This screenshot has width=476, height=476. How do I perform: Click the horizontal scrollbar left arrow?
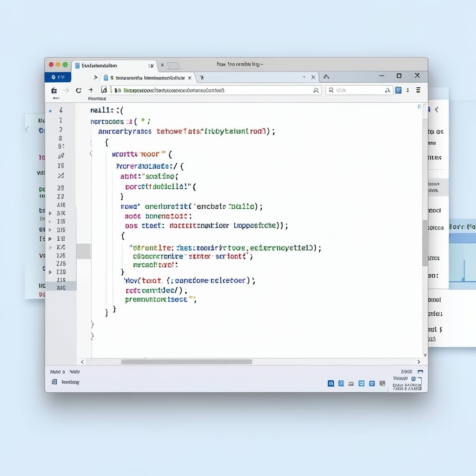click(82, 362)
